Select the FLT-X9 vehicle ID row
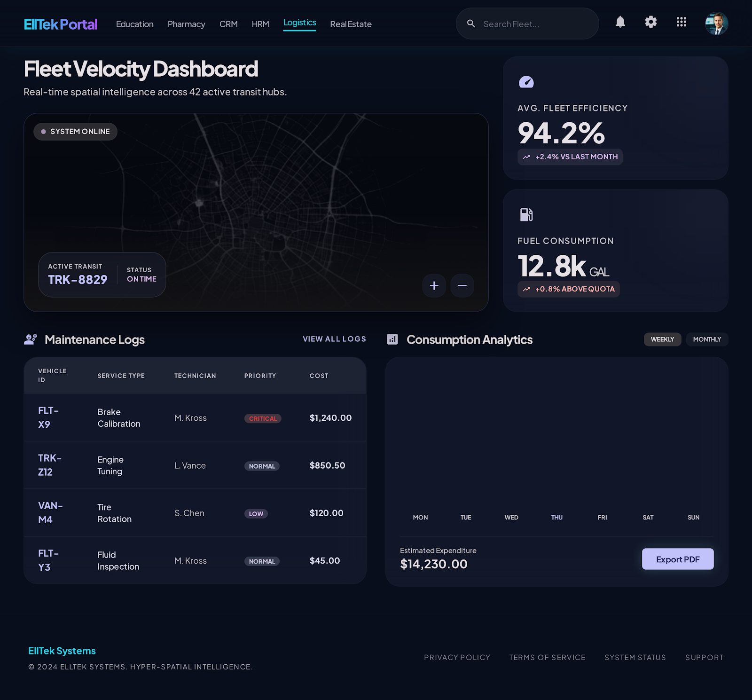 48,417
